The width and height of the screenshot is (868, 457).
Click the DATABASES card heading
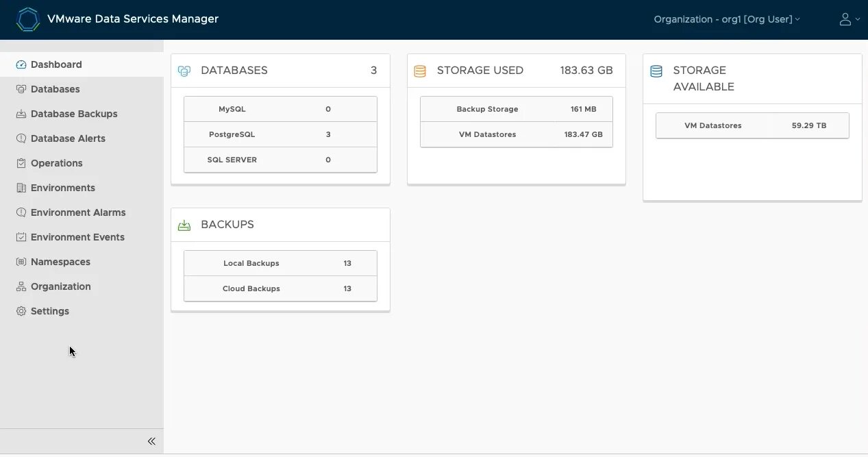click(x=234, y=70)
